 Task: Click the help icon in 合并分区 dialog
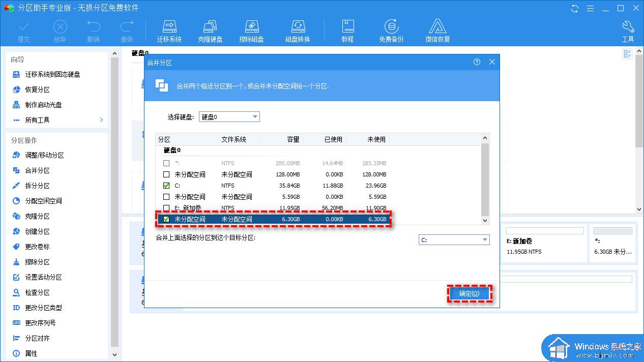(477, 62)
